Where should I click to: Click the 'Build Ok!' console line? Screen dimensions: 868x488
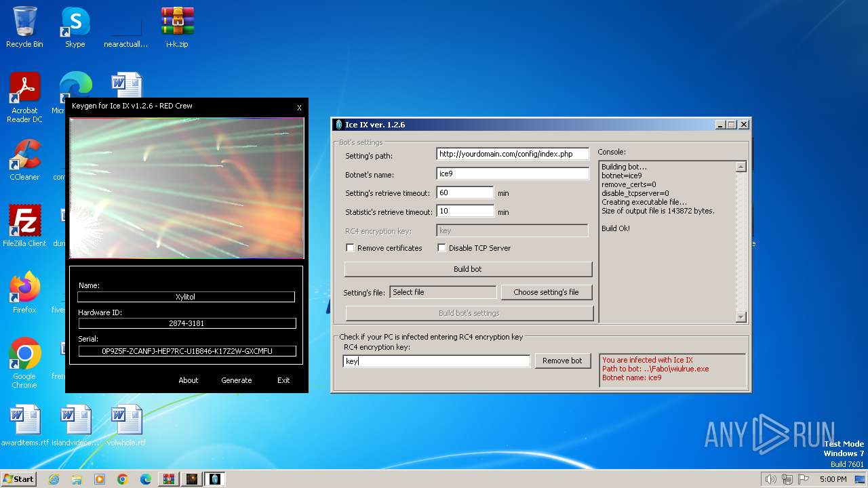click(x=616, y=228)
